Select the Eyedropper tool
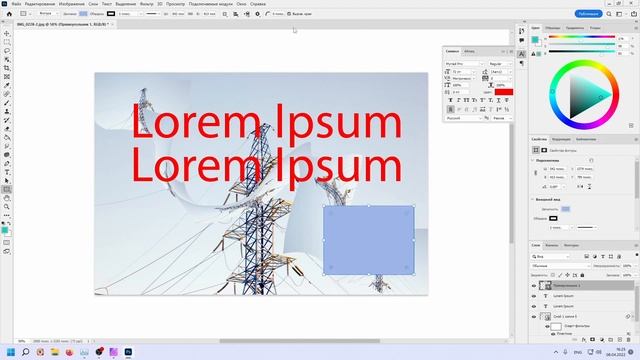Viewport: 640px width, 360px height. [7, 85]
